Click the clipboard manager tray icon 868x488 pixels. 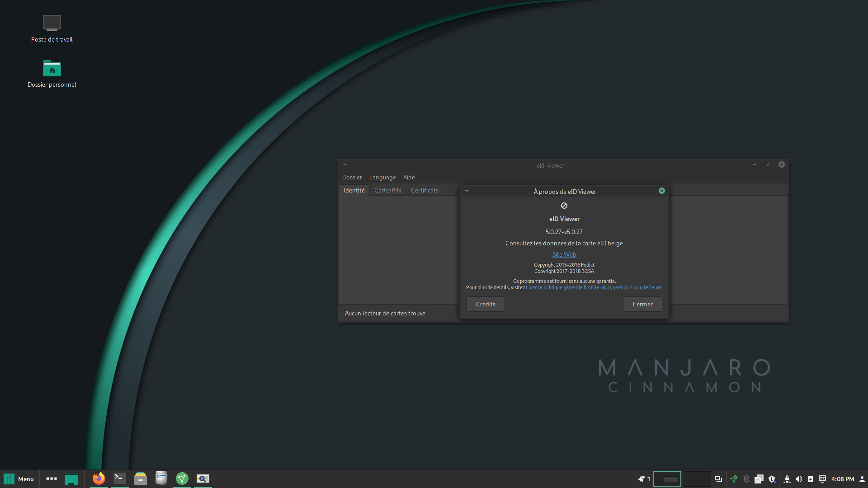click(x=759, y=479)
